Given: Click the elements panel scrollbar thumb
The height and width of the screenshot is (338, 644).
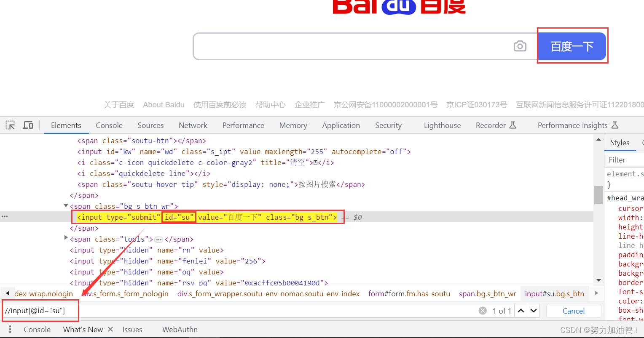Looking at the screenshot, I should pyautogui.click(x=598, y=195).
